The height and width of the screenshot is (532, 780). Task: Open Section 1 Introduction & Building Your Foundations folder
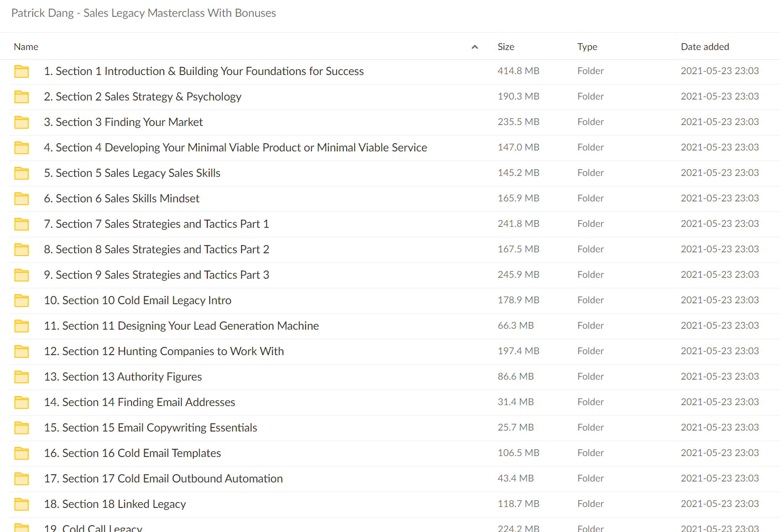[204, 71]
